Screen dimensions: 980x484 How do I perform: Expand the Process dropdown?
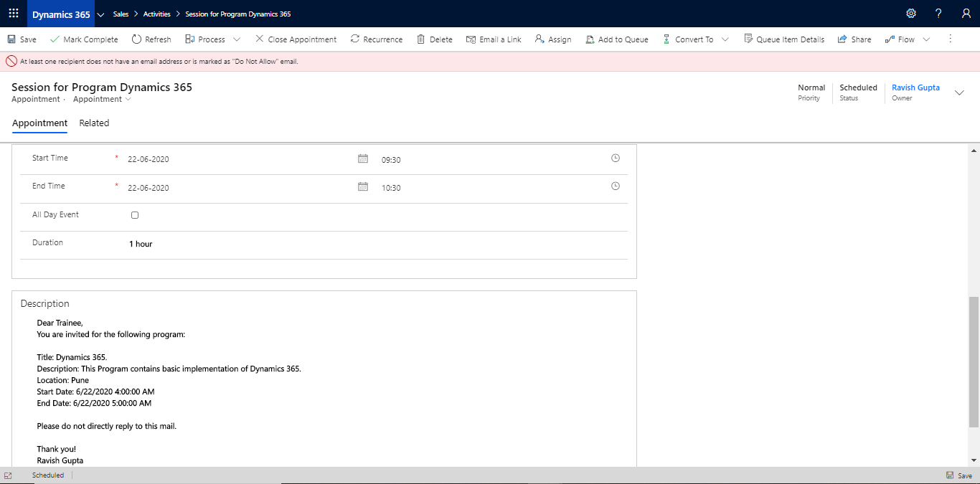pos(237,39)
